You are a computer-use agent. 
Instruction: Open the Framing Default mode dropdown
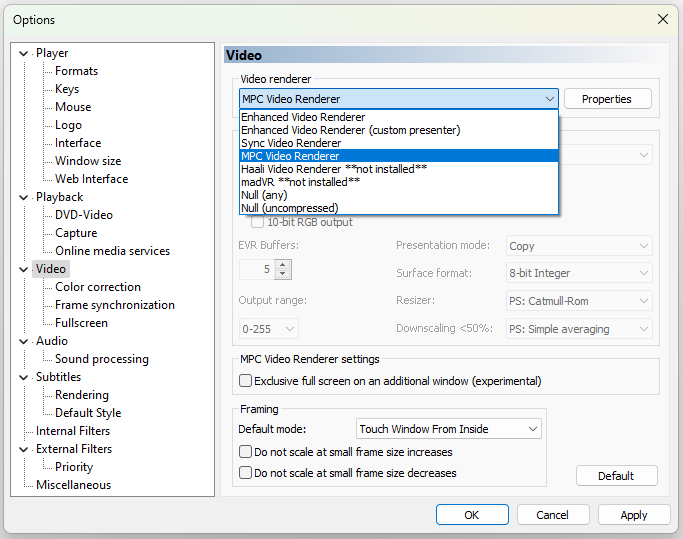pyautogui.click(x=449, y=429)
